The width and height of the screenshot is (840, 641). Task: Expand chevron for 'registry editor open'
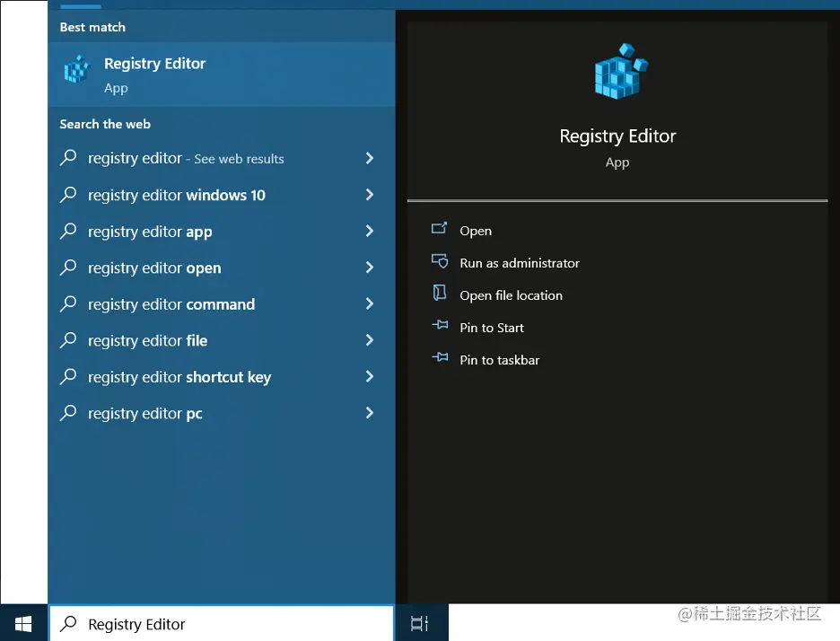pyautogui.click(x=369, y=268)
